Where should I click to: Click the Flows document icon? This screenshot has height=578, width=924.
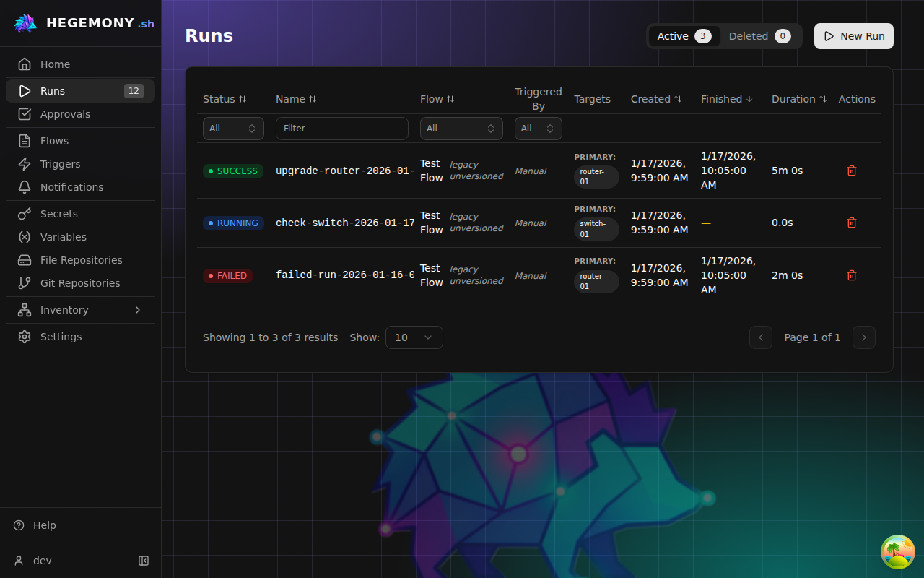[x=25, y=141]
